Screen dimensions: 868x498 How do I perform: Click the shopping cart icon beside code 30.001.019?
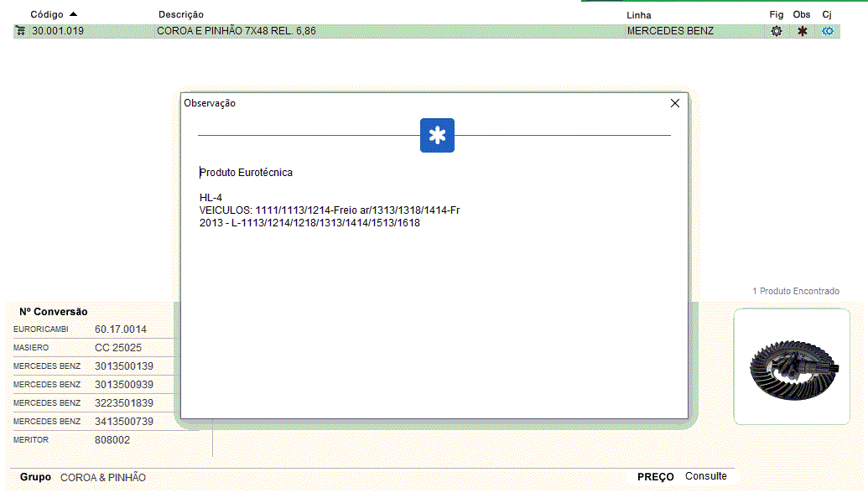21,31
